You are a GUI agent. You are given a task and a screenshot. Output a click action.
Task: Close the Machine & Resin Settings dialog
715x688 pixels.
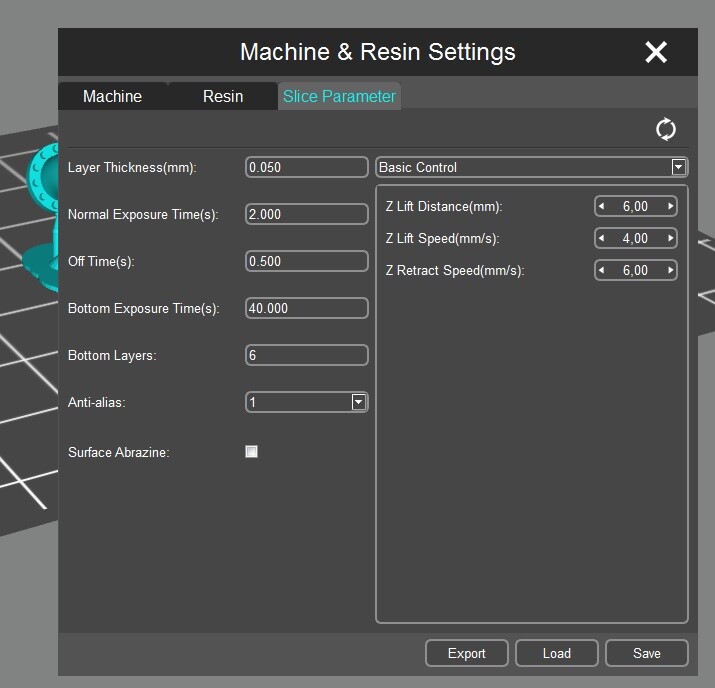656,52
